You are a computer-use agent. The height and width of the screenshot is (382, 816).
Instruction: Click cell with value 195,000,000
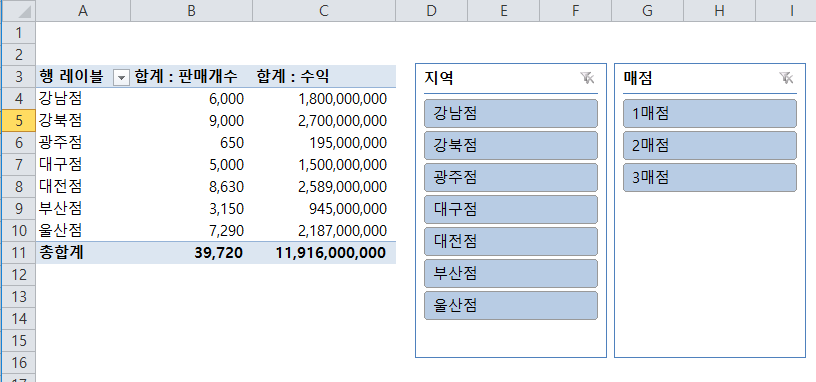click(324, 143)
